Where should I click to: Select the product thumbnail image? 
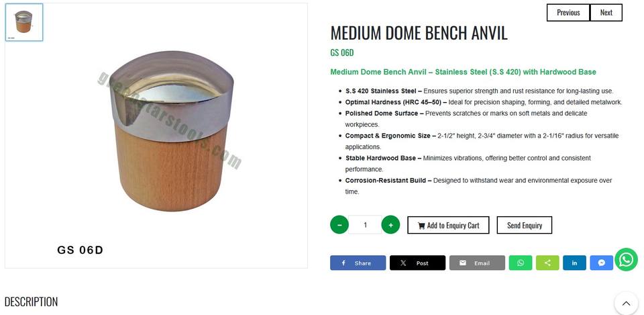24,22
